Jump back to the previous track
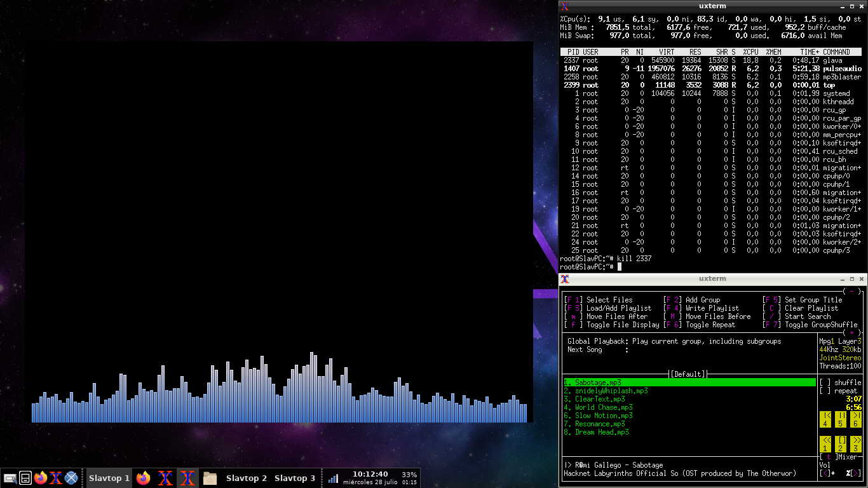 click(825, 421)
